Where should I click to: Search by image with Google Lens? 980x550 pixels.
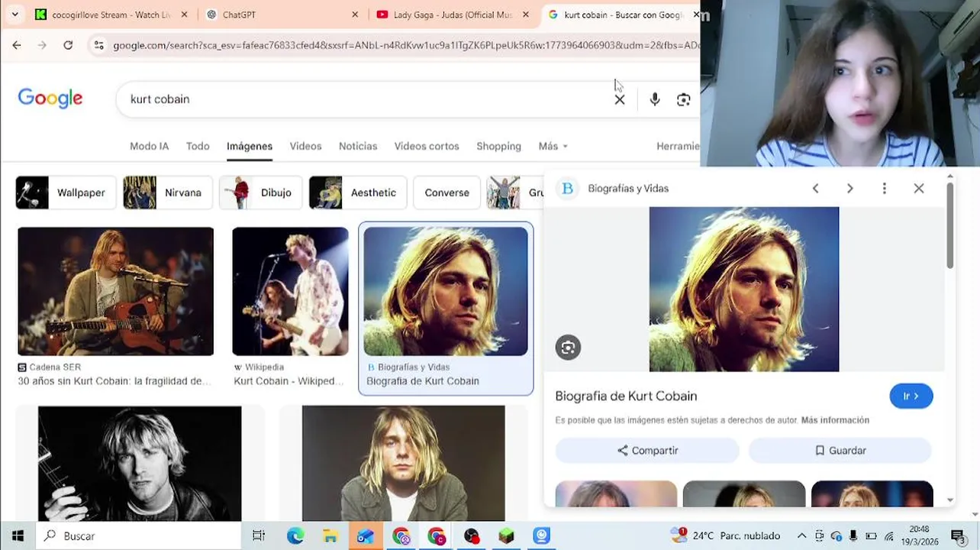pyautogui.click(x=684, y=99)
